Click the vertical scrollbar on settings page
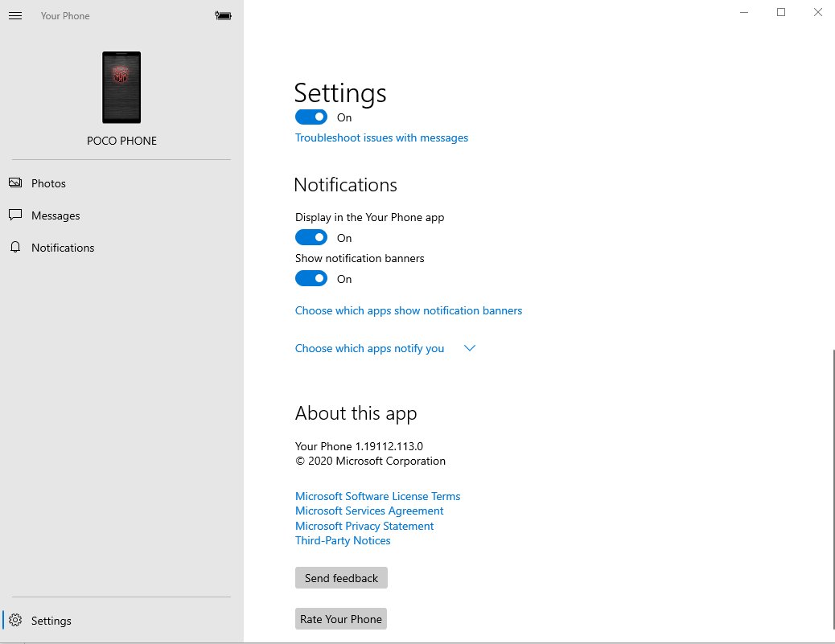The height and width of the screenshot is (644, 835). pyautogui.click(x=833, y=490)
